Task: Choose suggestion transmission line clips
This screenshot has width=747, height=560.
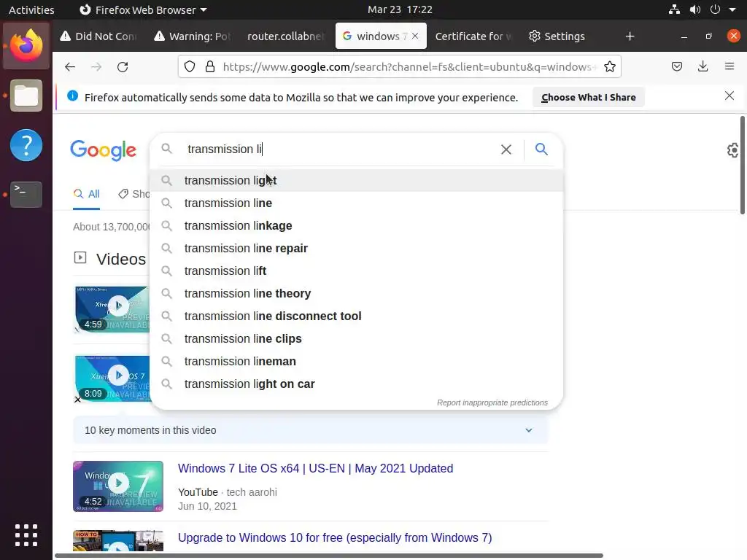Action: [x=356, y=338]
